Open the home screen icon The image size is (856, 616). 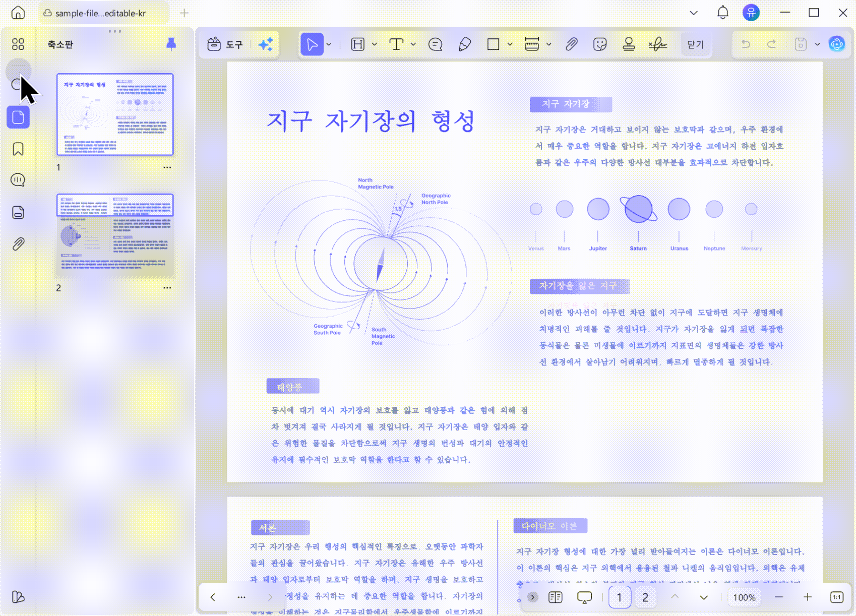(18, 13)
